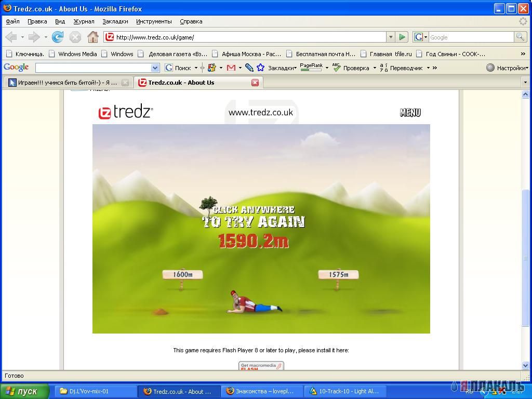
Task: Click the Stop loading button
Action: point(75,37)
